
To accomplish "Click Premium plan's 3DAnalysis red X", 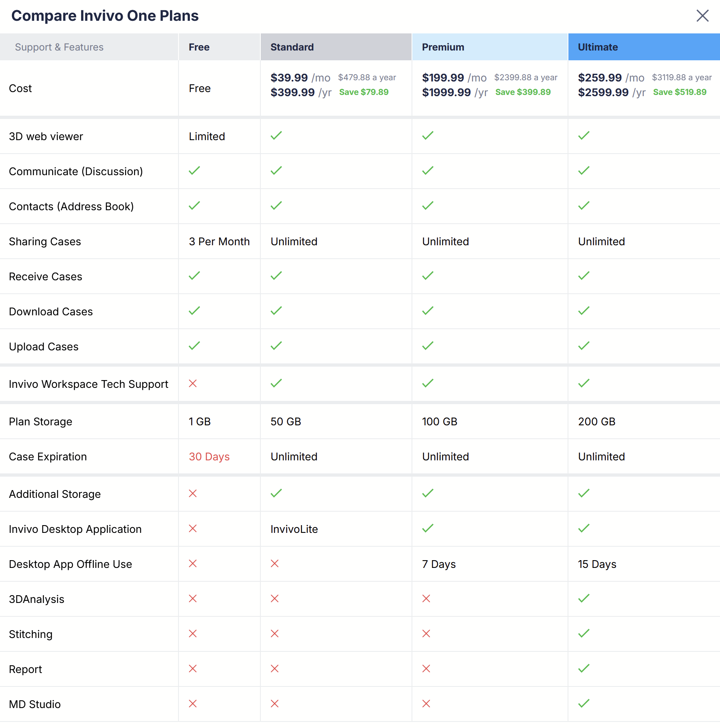I will point(426,598).
